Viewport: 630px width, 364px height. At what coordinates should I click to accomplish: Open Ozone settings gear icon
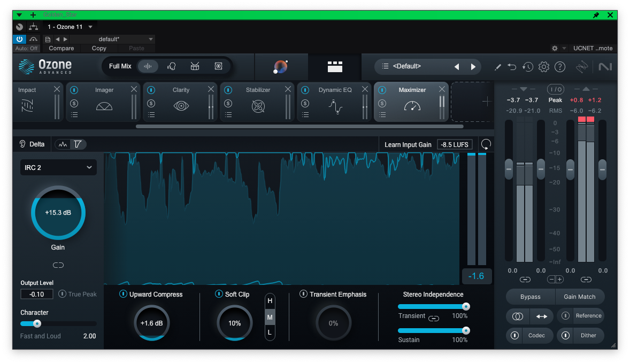click(543, 67)
